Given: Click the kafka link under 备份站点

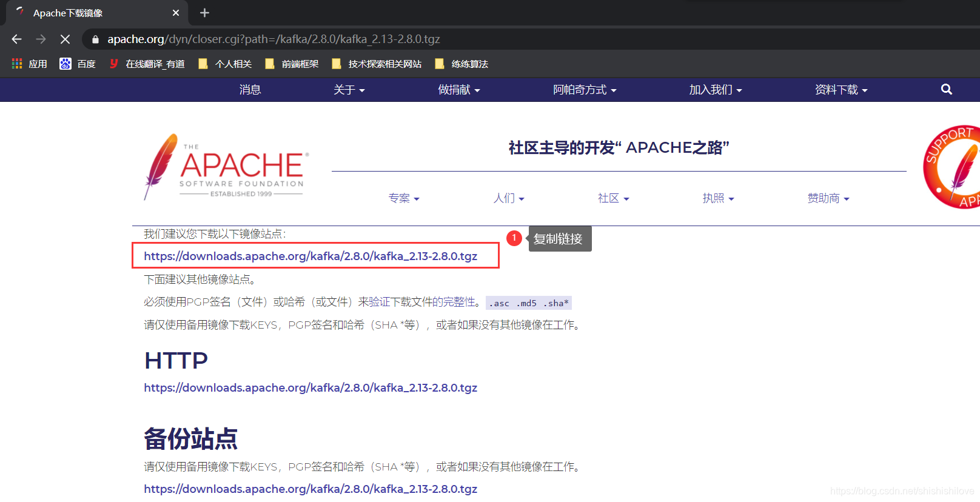Looking at the screenshot, I should 310,489.
